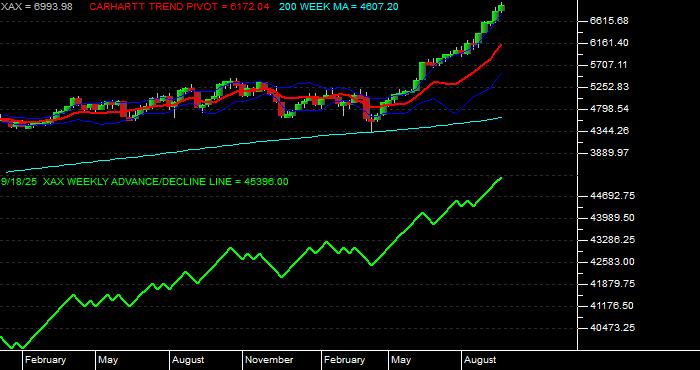Image resolution: width=700 pixels, height=370 pixels.
Task: Click the 6161.40 price axis value
Action: point(608,43)
